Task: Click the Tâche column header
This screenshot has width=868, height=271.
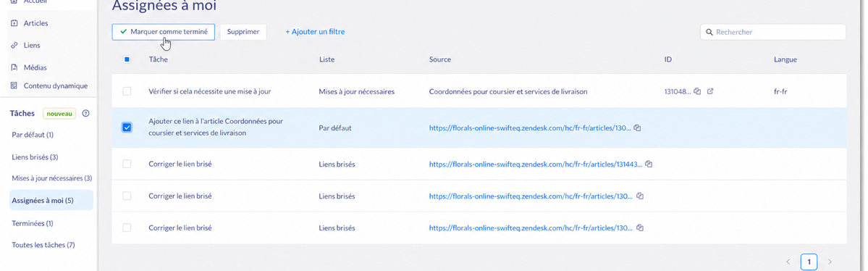Action: (158, 59)
